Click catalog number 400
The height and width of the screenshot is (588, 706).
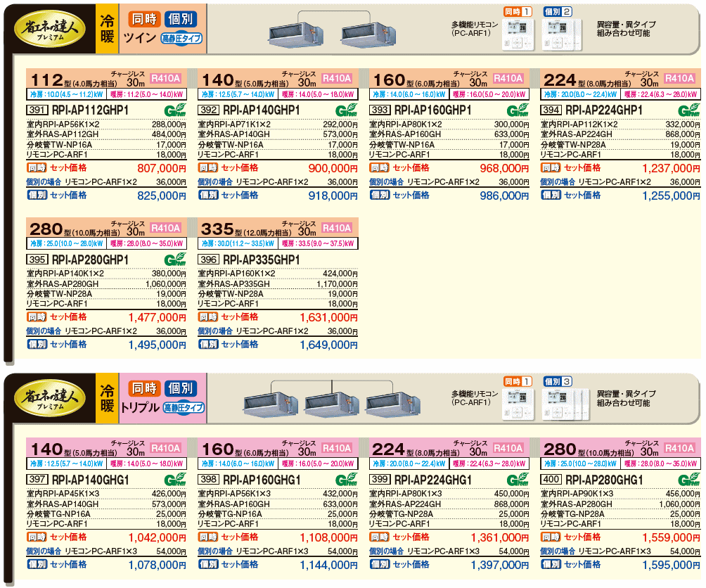[x=551, y=480]
